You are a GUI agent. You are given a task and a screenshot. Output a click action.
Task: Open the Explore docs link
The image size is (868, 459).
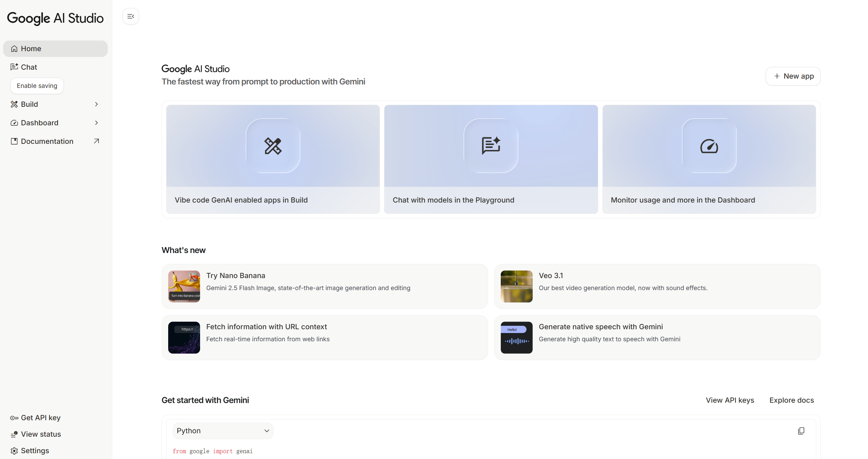point(791,400)
